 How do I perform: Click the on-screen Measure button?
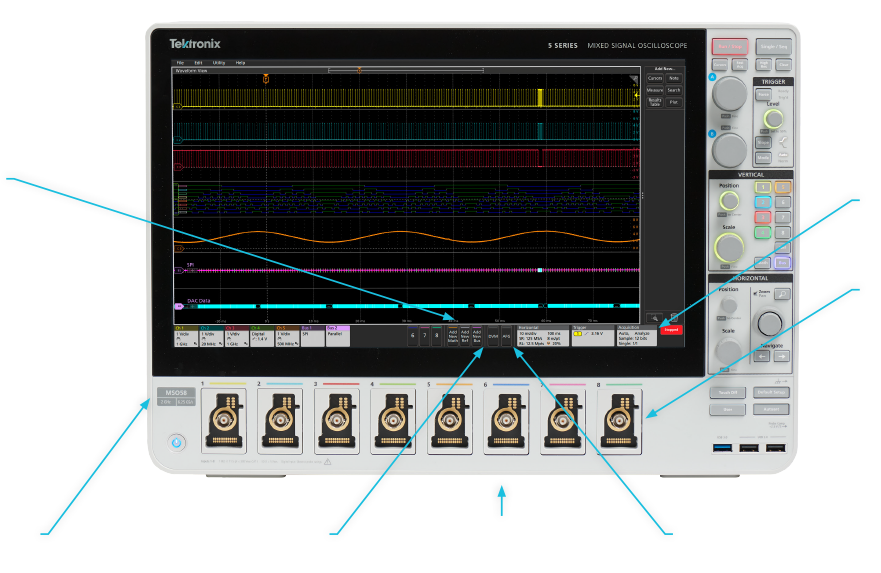[655, 90]
